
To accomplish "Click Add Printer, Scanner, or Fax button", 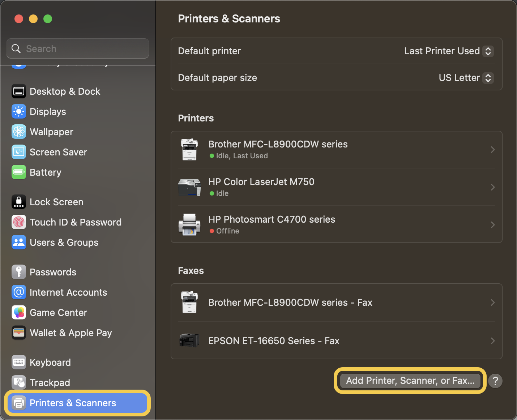I will [410, 381].
